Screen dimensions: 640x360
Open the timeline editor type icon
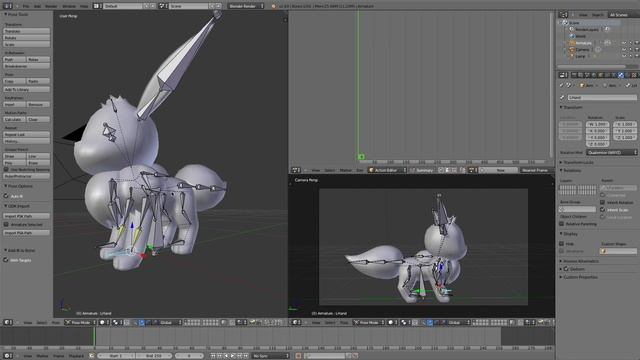point(7,356)
